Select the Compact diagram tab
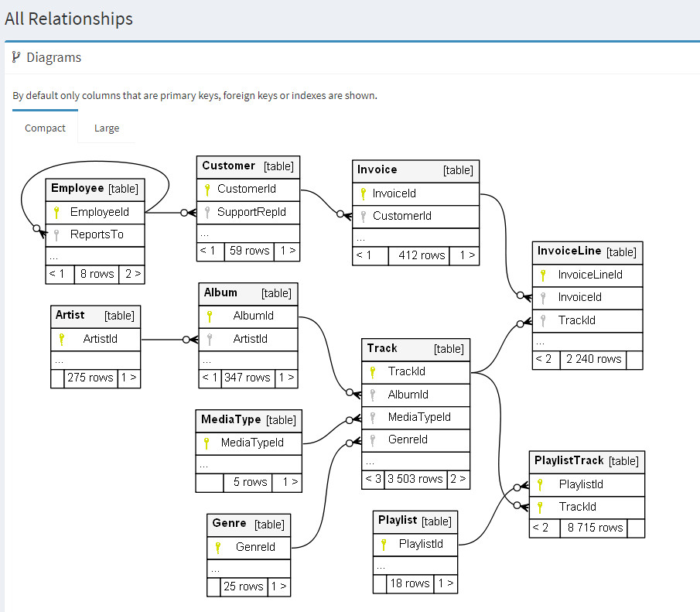Viewport: 700px width, 612px height. click(x=45, y=128)
